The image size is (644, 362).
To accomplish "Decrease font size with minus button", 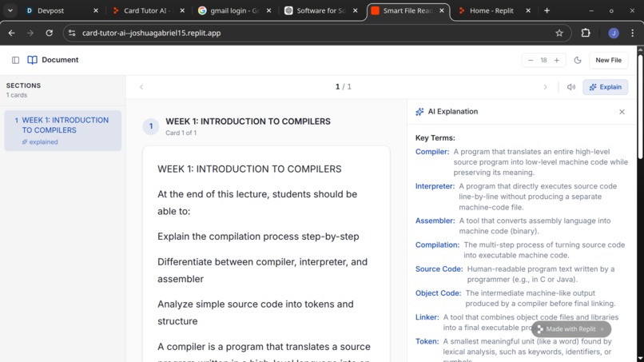I will click(531, 60).
